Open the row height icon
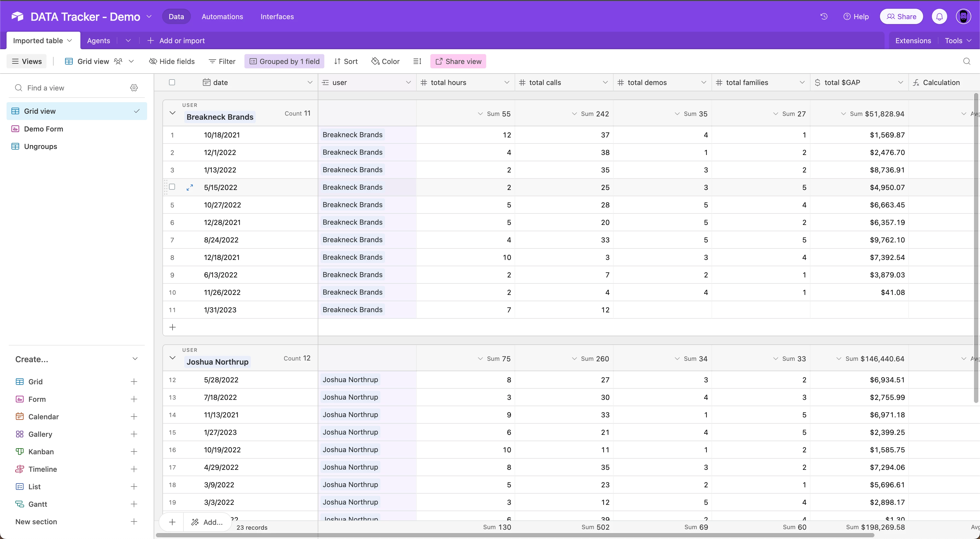Screen dimensions: 980x539 tap(417, 61)
